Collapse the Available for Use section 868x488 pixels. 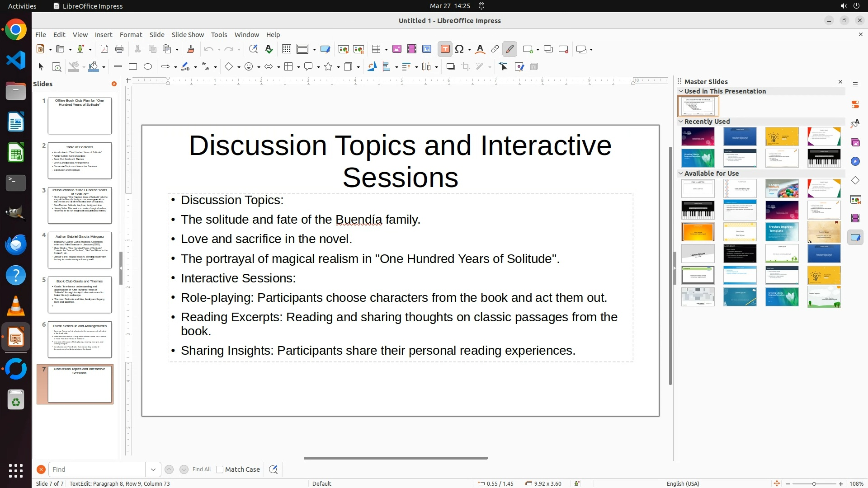(681, 174)
